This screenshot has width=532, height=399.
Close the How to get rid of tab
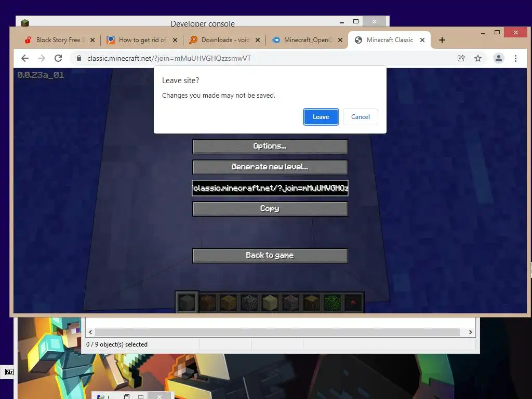(x=175, y=40)
